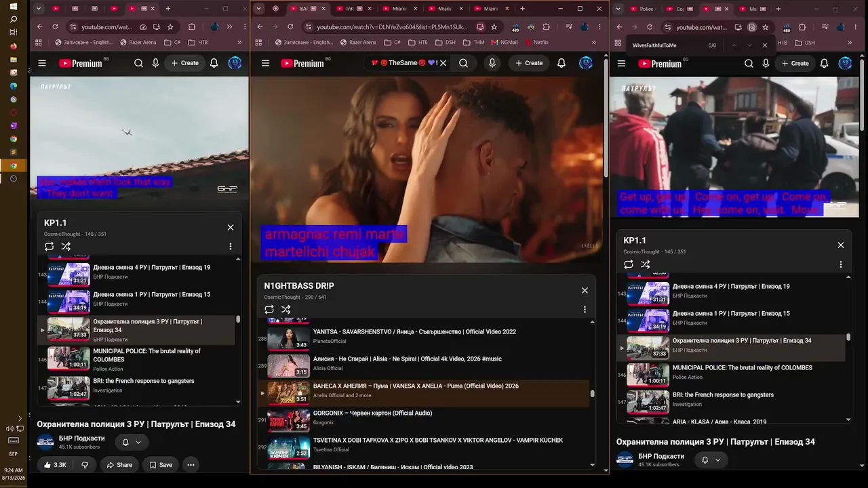Open KP1.1 playlist options in right window
The image size is (868, 488).
[x=841, y=264]
